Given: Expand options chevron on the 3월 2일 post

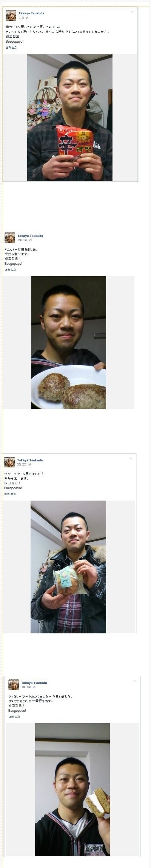Looking at the screenshot, I should [x=131, y=458].
